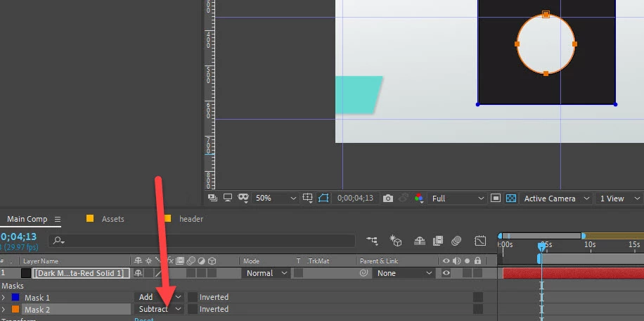Toggle Inverted checkbox for Mask 1
Screen dimensions: 644x321
tap(192, 297)
